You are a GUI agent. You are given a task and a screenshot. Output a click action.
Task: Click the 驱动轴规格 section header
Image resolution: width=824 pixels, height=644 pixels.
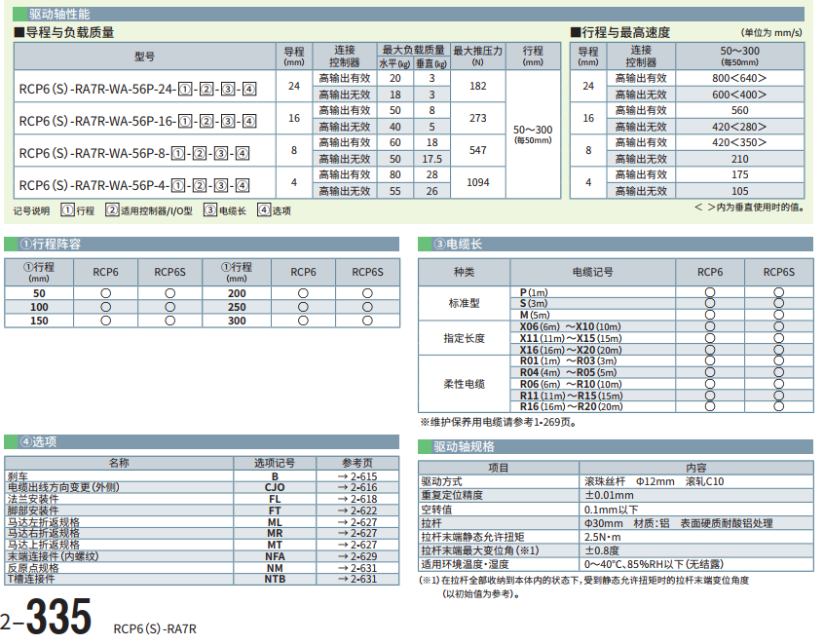616,447
